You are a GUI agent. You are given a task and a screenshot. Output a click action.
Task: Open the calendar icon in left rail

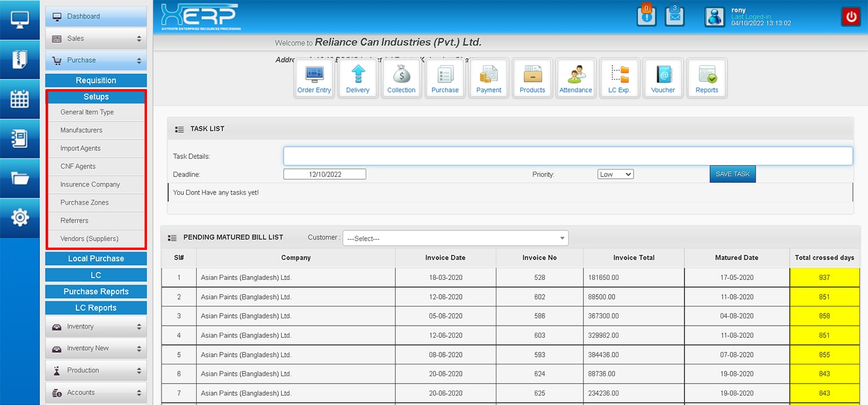[20, 99]
